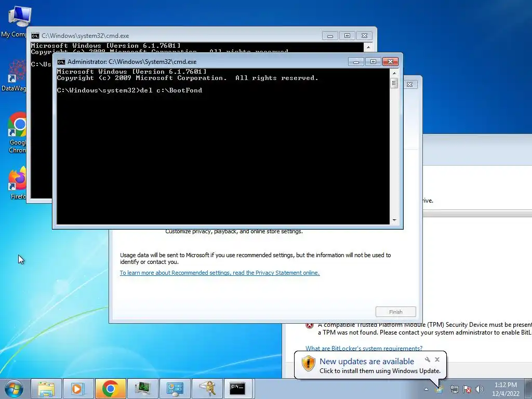Open the Windows Start menu orb
The width and height of the screenshot is (532, 399).
14,389
